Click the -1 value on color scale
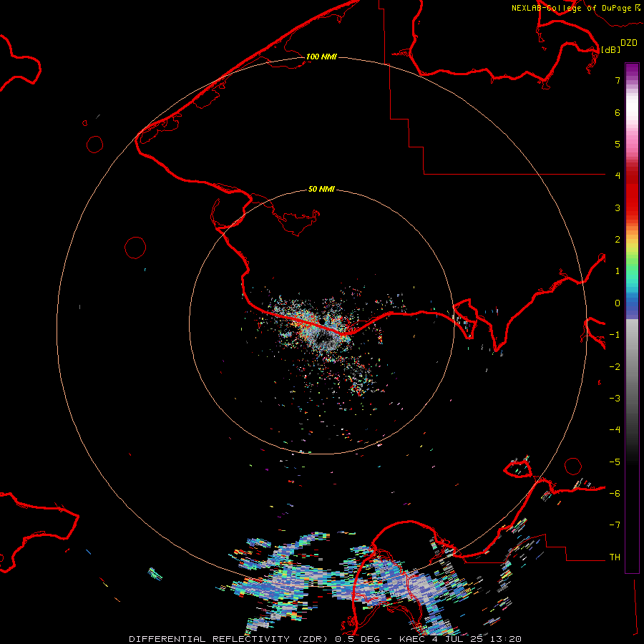The image size is (644, 644). pos(615,335)
